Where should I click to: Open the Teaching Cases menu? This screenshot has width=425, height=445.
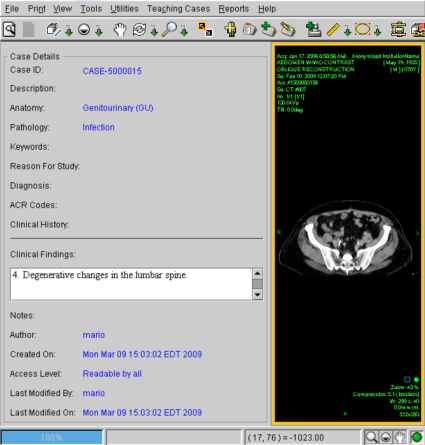point(179,9)
